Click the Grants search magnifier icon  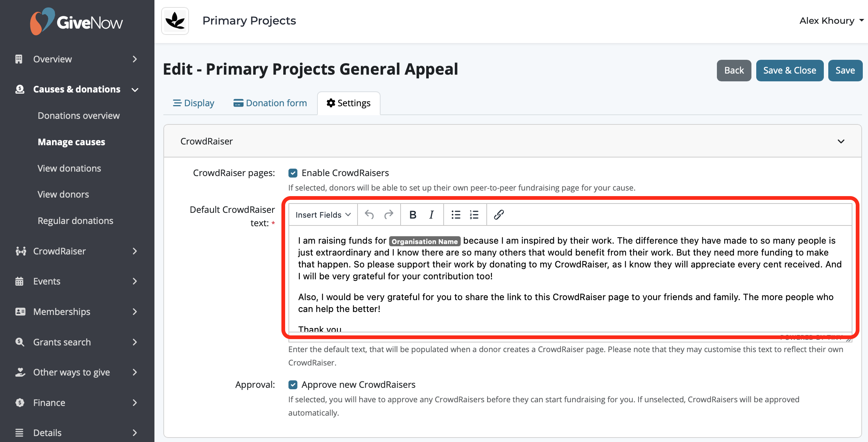pos(20,342)
